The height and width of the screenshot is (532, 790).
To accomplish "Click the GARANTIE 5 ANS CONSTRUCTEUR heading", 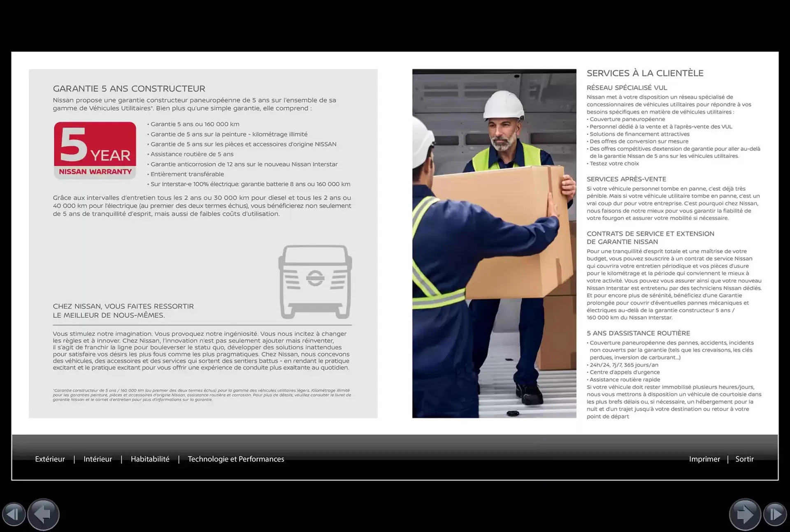I will point(129,88).
